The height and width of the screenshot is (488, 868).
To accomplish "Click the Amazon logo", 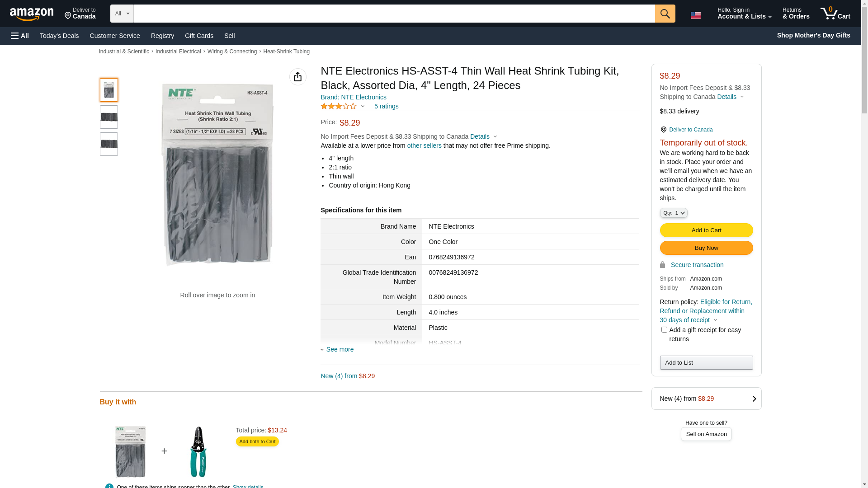I will [x=32, y=14].
